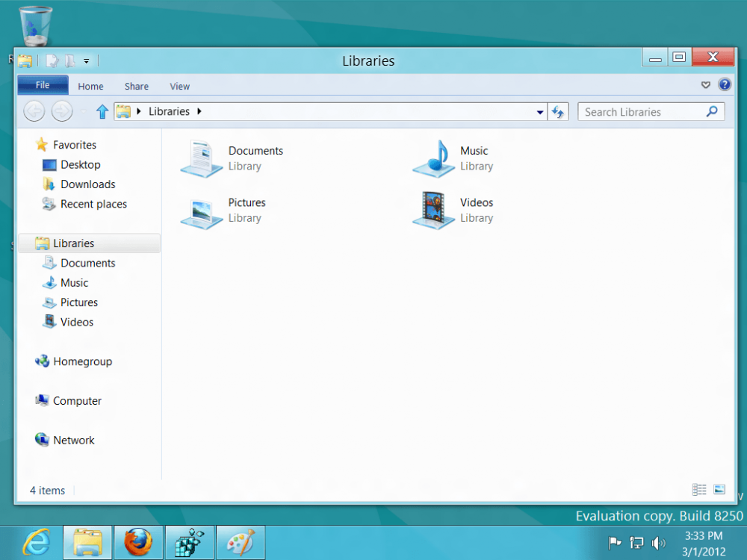This screenshot has width=747, height=560.
Task: Open Customize Quick Access Toolbar dropdown
Action: coord(86,61)
